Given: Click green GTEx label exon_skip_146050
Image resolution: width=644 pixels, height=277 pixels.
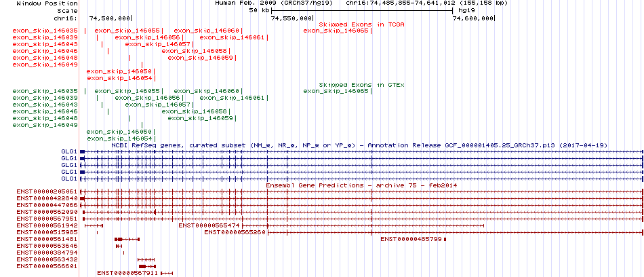Looking at the screenshot, I should [x=119, y=132].
